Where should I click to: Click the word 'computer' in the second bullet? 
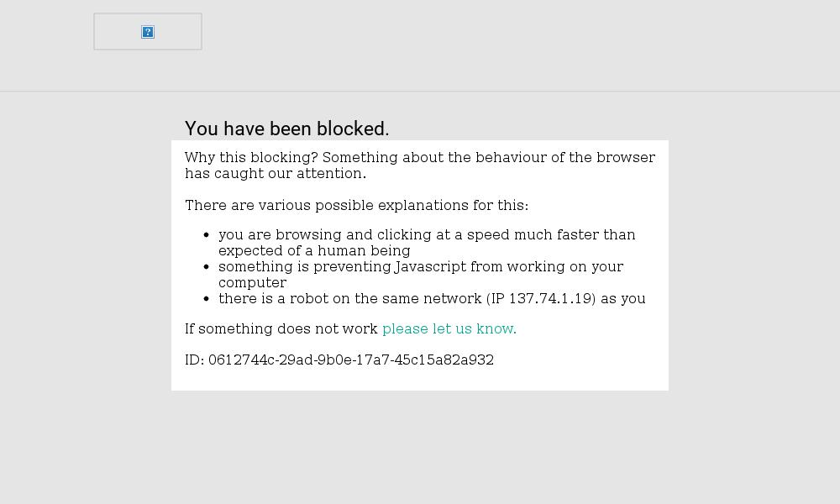[x=252, y=283]
